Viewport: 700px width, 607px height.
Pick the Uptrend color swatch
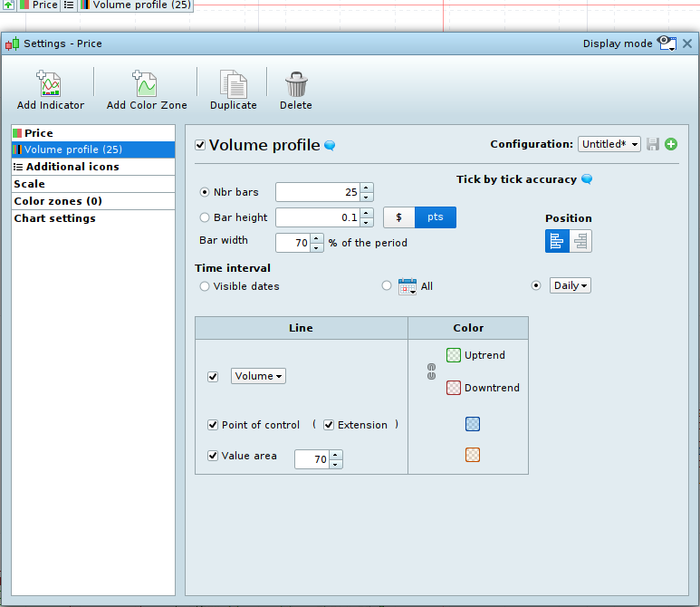[x=453, y=355]
